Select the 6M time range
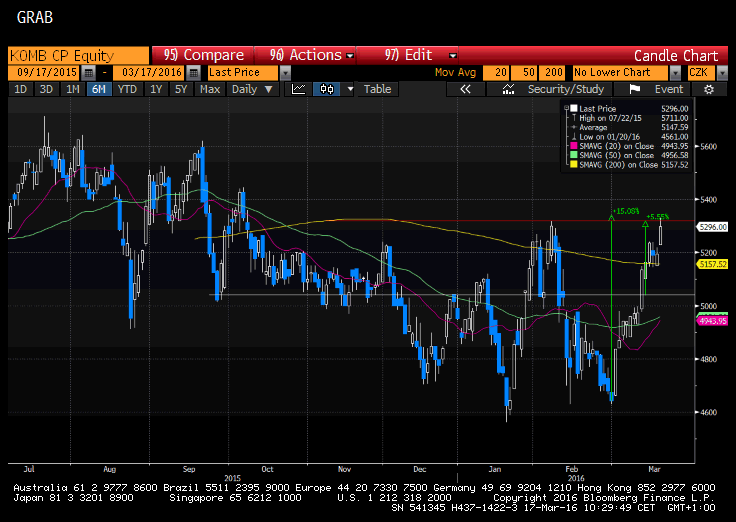This screenshot has width=736, height=522. (99, 89)
